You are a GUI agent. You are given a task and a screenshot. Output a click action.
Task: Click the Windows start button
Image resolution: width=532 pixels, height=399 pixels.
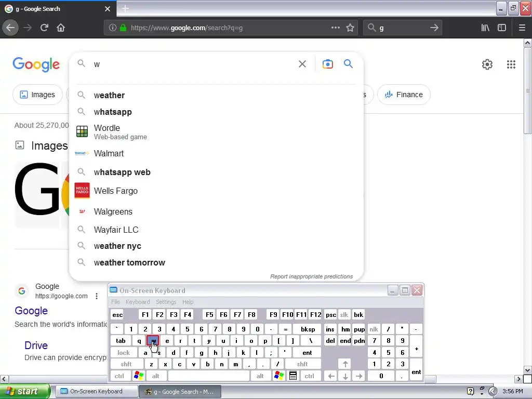coord(25,392)
